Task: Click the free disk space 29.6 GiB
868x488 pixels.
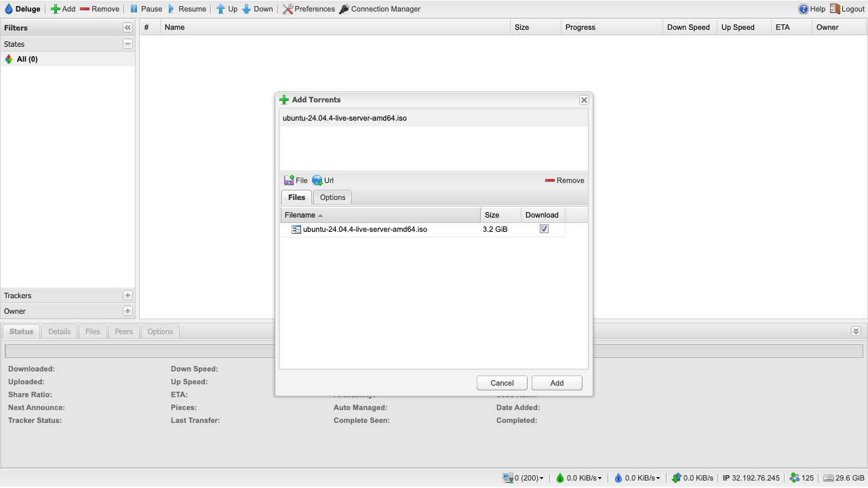Action: 844,478
